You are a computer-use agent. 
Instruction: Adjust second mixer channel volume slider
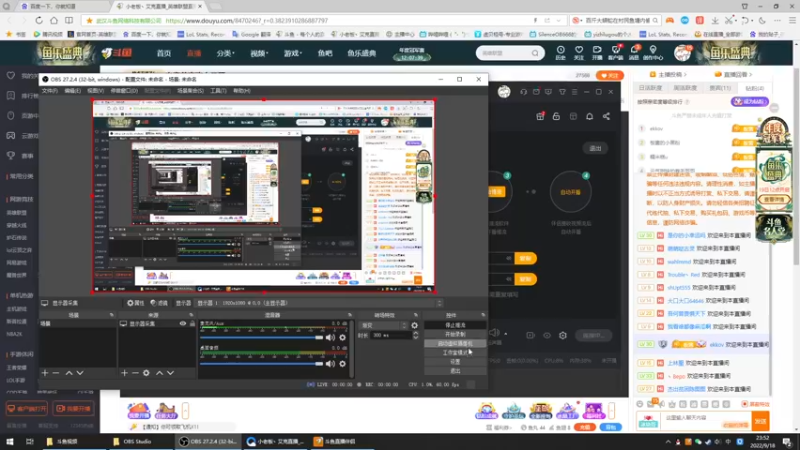tap(262, 363)
